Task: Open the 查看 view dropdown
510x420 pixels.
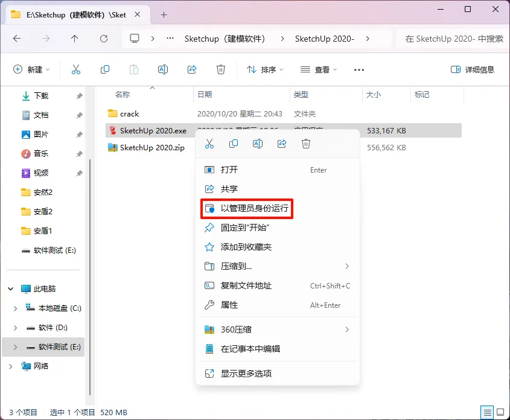Action: tap(319, 69)
